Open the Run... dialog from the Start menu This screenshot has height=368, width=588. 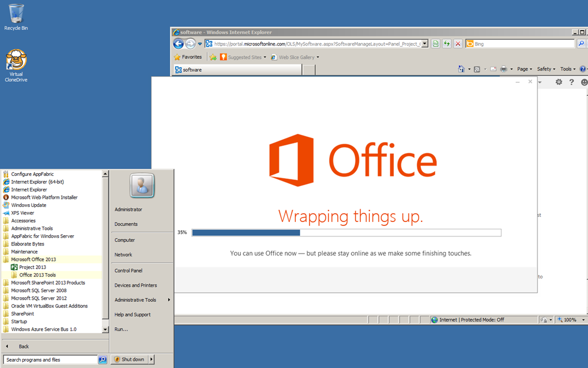pos(121,329)
